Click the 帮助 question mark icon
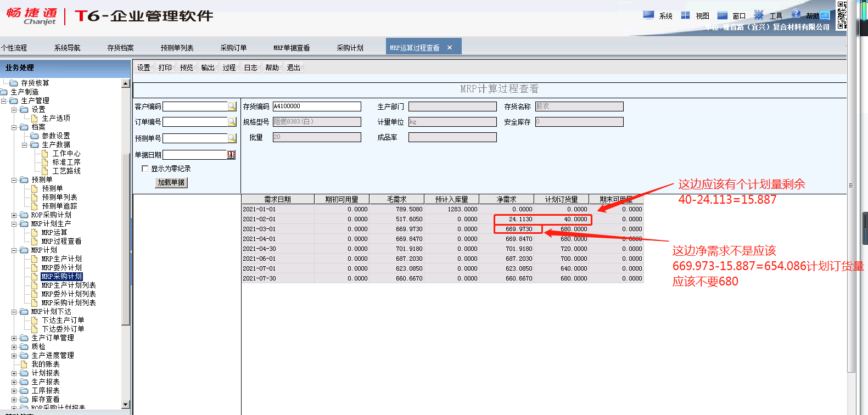The height and width of the screenshot is (415, 868). click(796, 14)
